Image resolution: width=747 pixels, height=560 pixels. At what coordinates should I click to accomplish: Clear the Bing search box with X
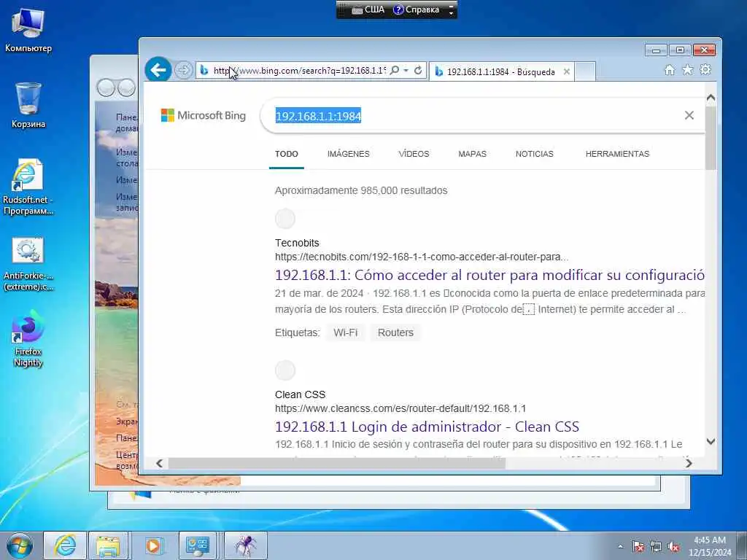click(689, 115)
